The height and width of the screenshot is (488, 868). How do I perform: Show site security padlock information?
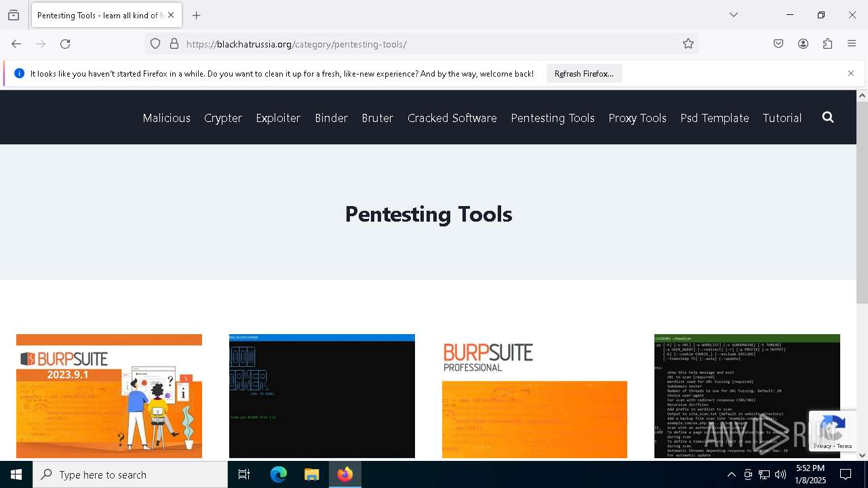174,44
